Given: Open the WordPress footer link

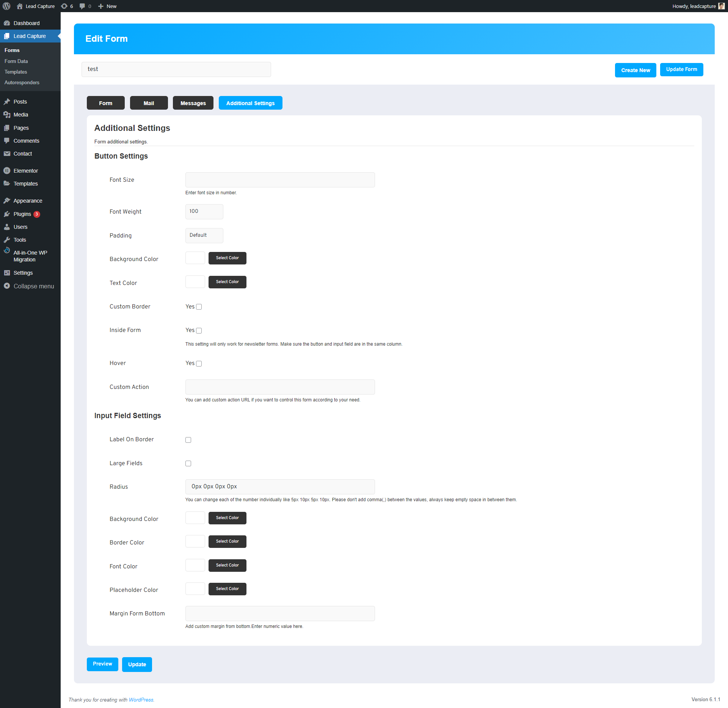Looking at the screenshot, I should [141, 700].
